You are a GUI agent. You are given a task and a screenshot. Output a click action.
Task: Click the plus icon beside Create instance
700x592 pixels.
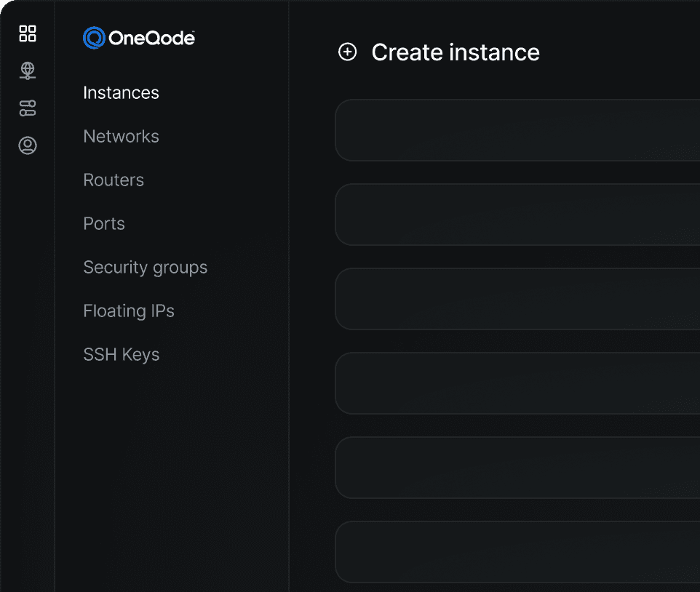347,52
